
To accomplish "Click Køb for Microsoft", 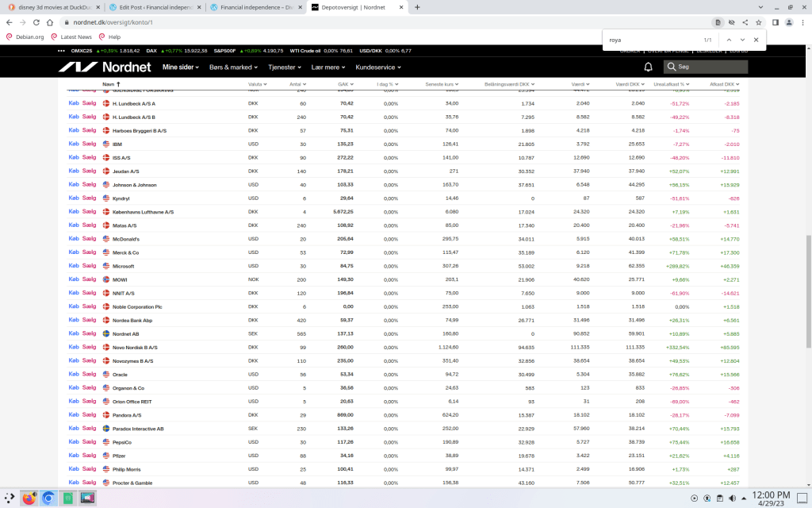I will point(74,266).
